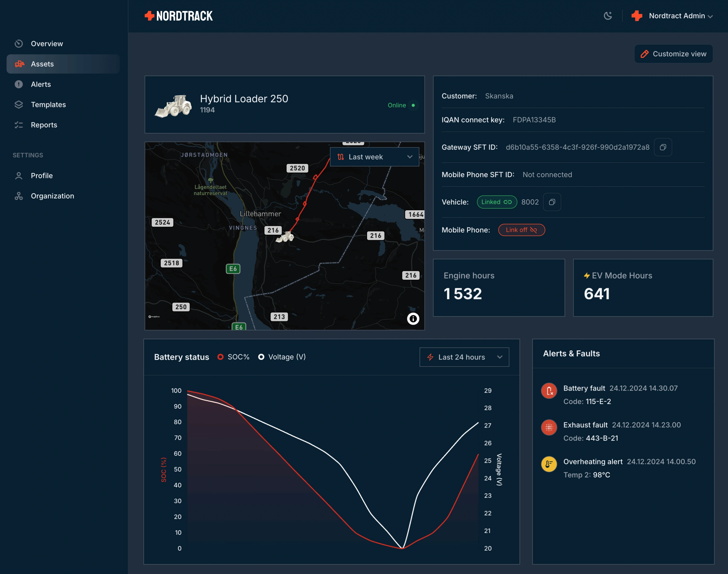Click the Link off mobile phone badge
728x574 pixels.
tap(521, 230)
